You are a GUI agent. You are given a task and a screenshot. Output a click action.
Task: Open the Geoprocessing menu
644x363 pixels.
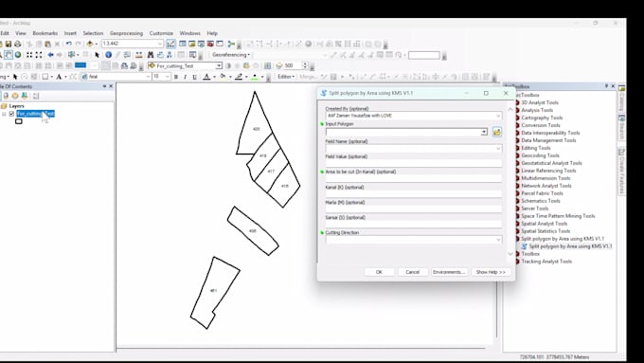(x=126, y=33)
